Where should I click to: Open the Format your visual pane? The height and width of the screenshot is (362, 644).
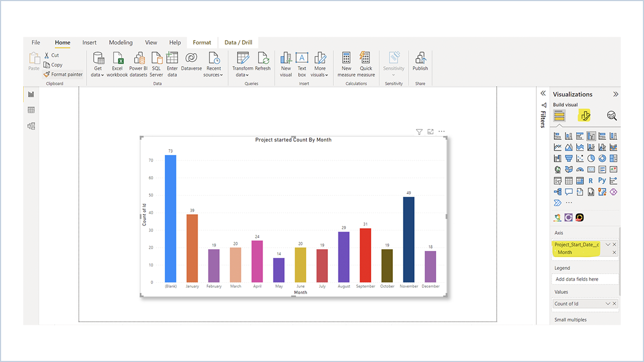[584, 115]
